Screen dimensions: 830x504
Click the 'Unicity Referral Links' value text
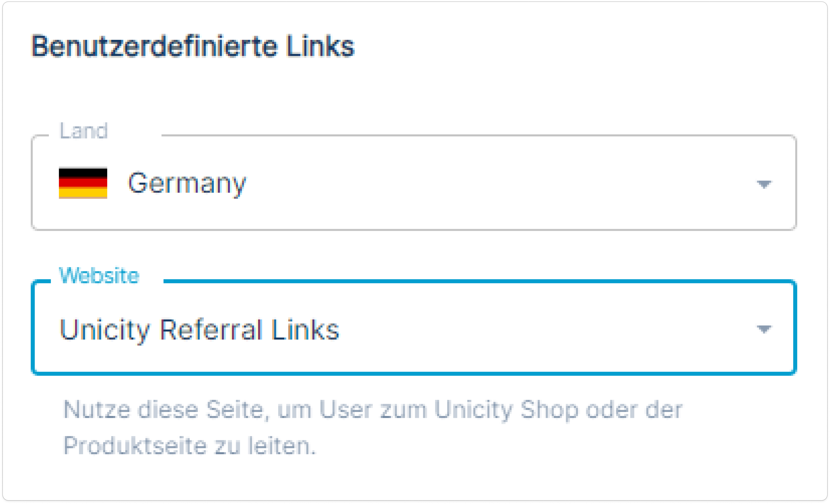point(199,330)
